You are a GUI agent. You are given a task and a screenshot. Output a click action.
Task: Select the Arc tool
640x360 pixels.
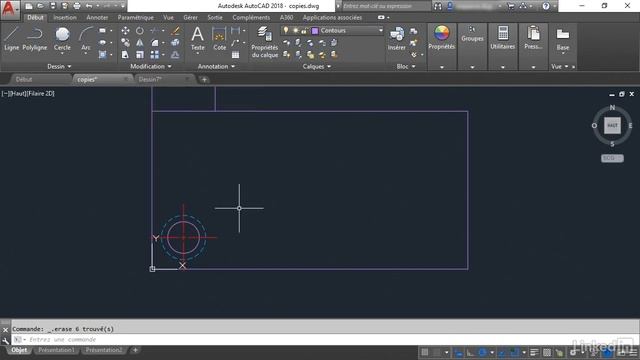[85, 38]
